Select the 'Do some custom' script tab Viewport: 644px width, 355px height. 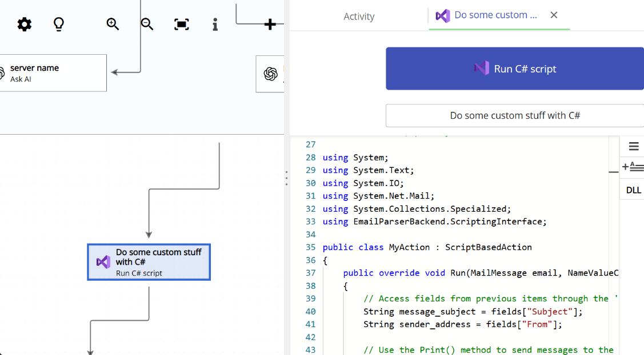pos(491,15)
